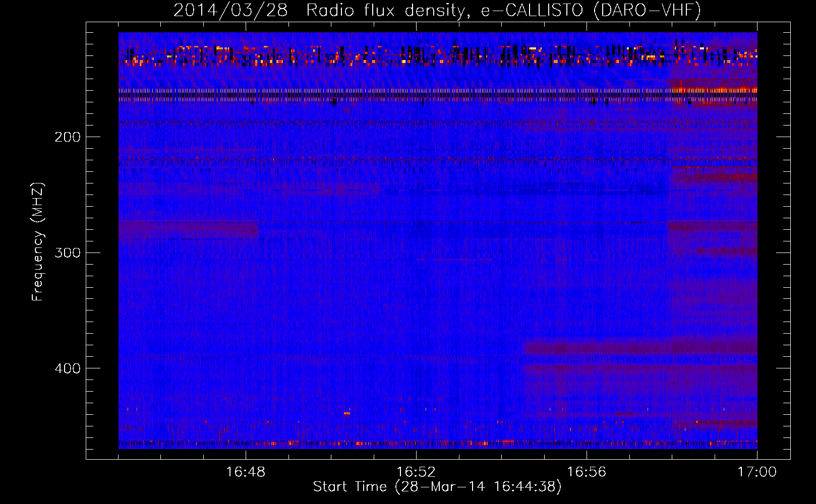This screenshot has height=504, width=816.
Task: Click the "16:52" time tick label
Action: [x=416, y=472]
